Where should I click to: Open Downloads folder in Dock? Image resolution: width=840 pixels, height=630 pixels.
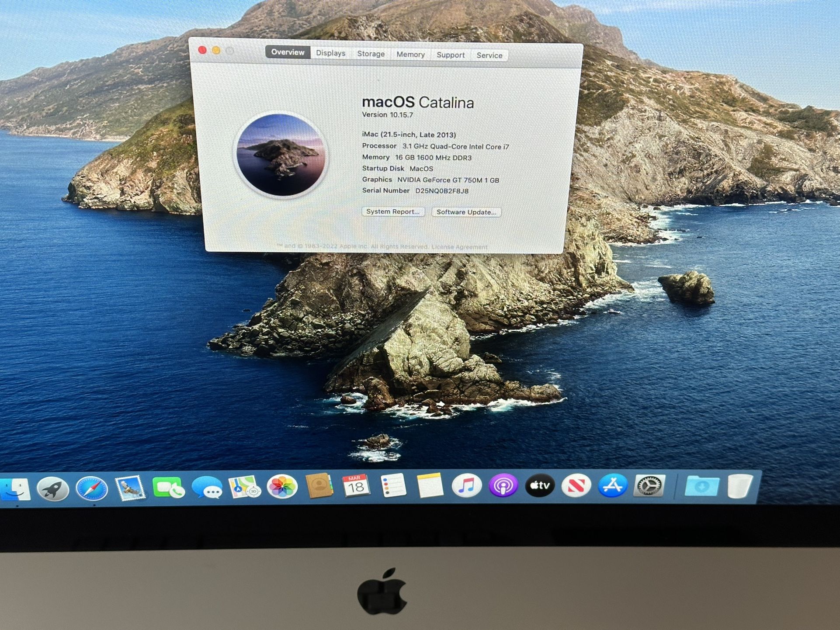click(x=702, y=486)
